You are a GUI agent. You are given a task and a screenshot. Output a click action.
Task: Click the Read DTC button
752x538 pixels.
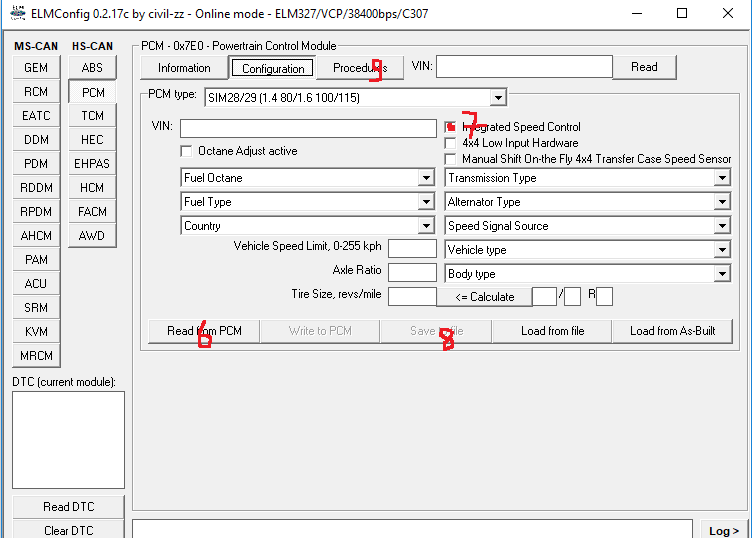(x=69, y=507)
